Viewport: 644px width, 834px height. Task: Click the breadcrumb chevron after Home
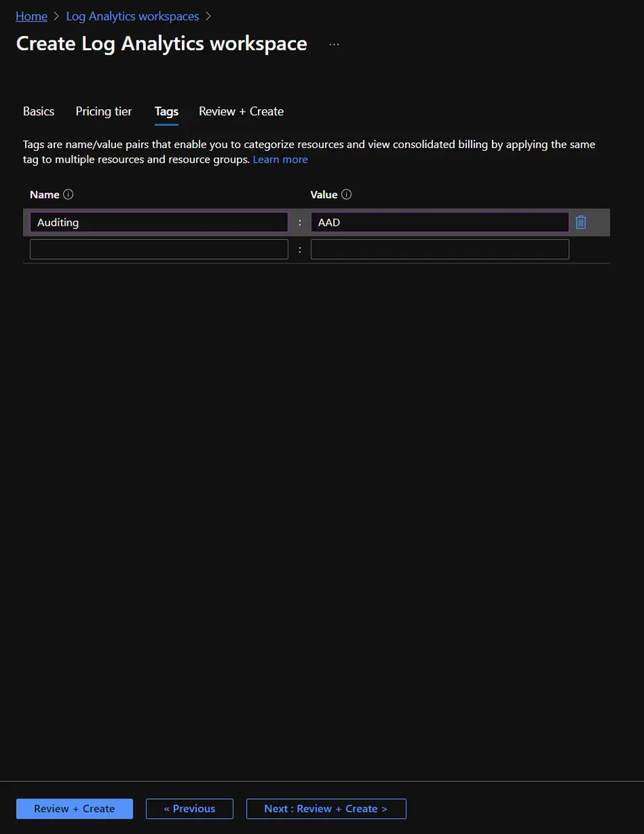tap(57, 17)
